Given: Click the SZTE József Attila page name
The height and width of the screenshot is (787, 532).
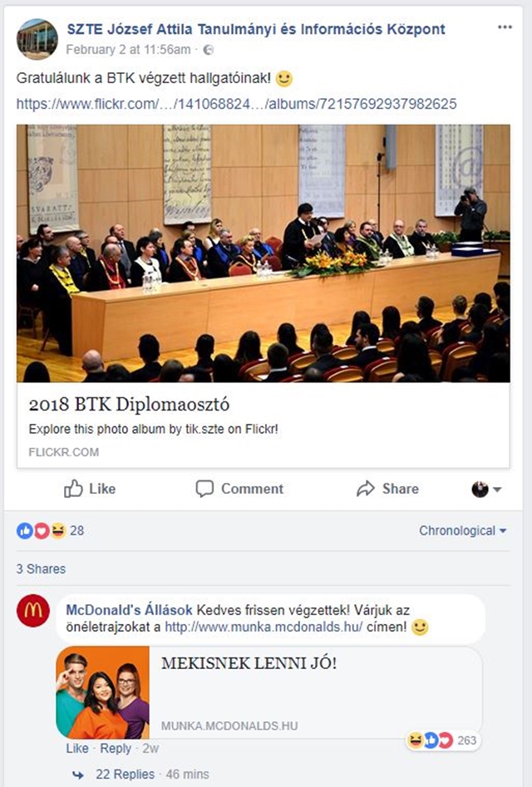Looking at the screenshot, I should click(256, 29).
